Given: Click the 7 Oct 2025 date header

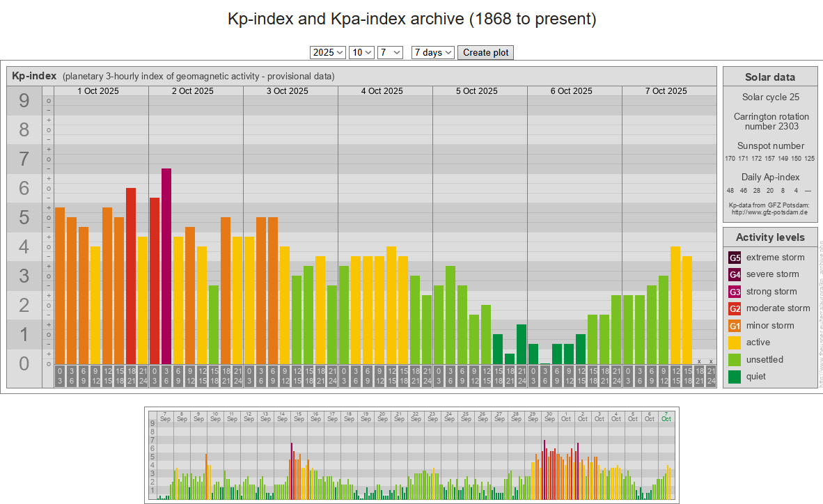Looking at the screenshot, I should [666, 91].
